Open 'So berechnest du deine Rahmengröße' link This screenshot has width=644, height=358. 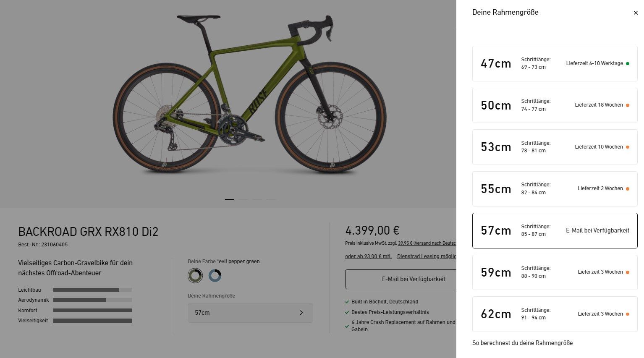(x=522, y=343)
